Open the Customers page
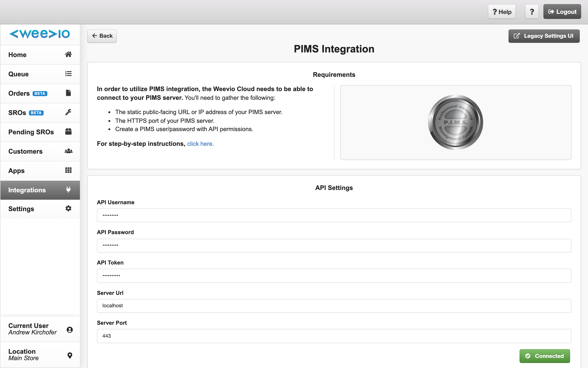Image resolution: width=588 pixels, height=368 pixels. tap(40, 151)
